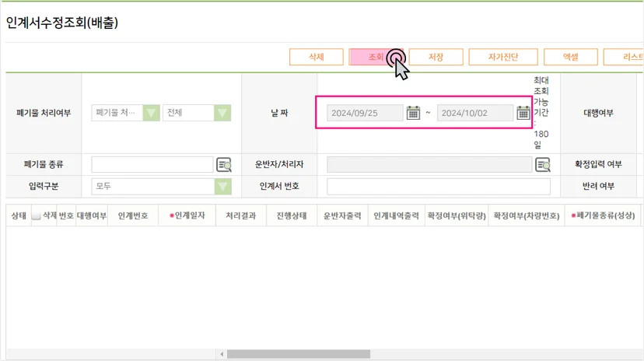
Task: Open 운반자/처리자 search lookup icon
Action: (x=543, y=165)
